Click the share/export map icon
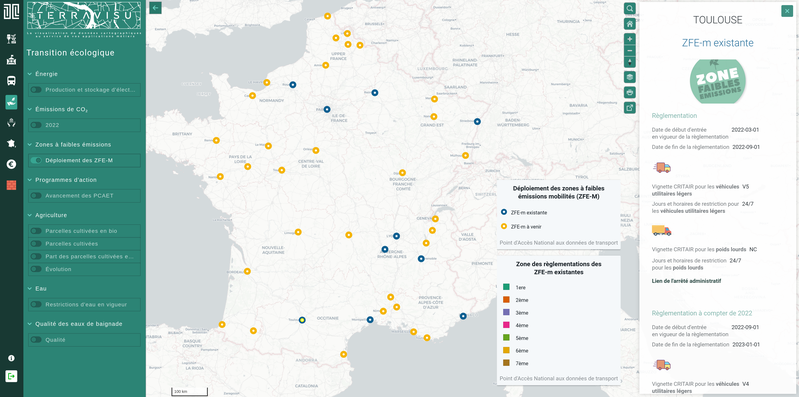Viewport: 799px width, 397px height. tap(630, 108)
